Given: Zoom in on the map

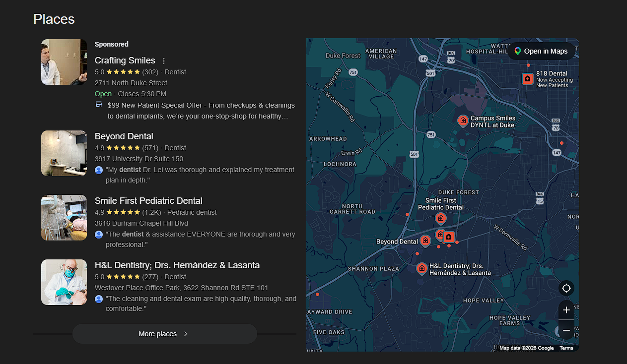Looking at the screenshot, I should pyautogui.click(x=566, y=310).
